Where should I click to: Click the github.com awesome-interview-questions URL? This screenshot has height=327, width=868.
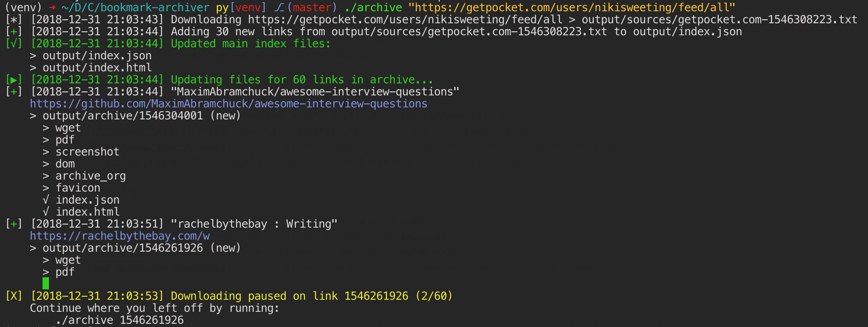pos(229,104)
